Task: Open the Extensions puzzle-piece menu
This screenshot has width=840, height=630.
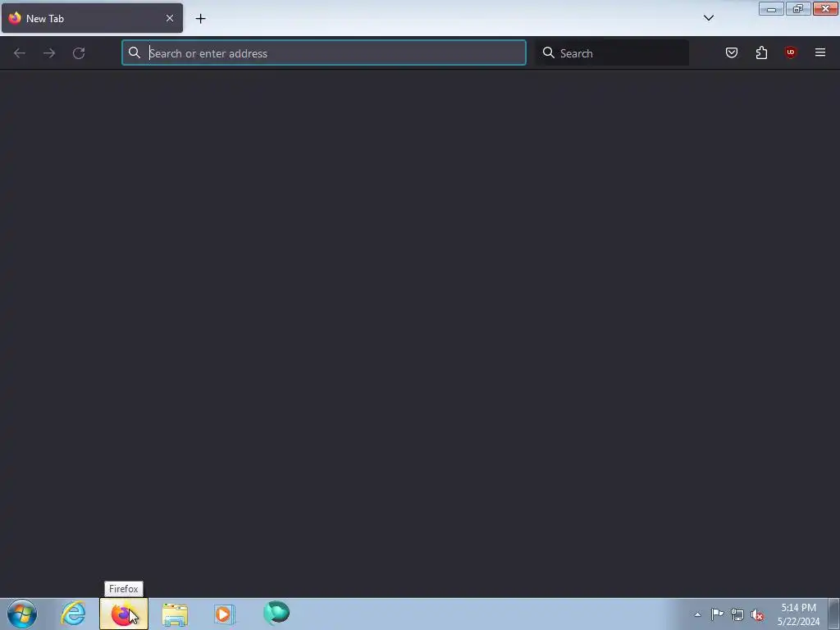Action: [x=761, y=52]
